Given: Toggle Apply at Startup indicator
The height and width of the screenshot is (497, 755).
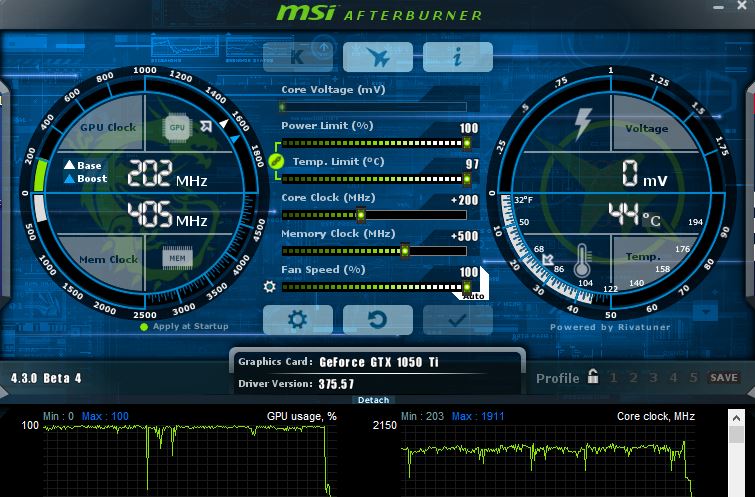Looking at the screenshot, I should coord(143,327).
